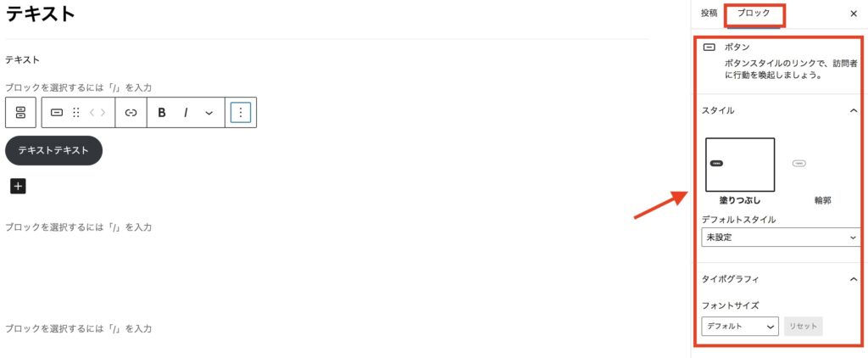Open the フォントサイズ dropdown showing デフォルト

739,327
